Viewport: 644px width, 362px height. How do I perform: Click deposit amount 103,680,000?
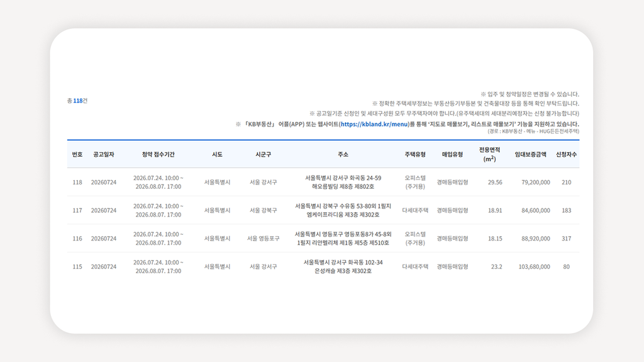click(x=534, y=266)
